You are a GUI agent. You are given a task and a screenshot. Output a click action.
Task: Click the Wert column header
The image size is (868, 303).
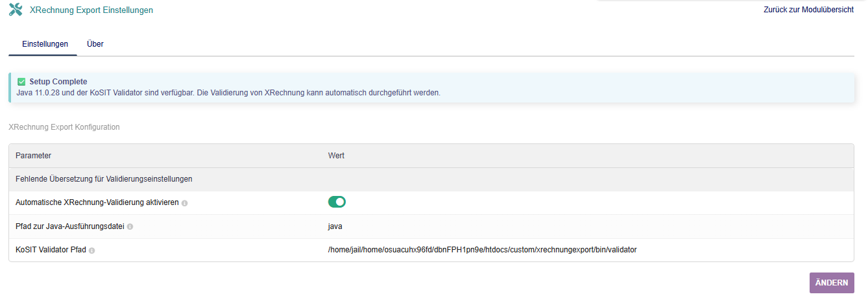[x=336, y=156]
